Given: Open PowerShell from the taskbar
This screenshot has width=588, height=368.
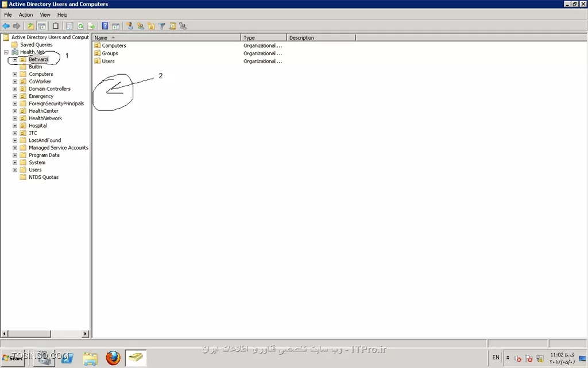Looking at the screenshot, I should coord(67,359).
